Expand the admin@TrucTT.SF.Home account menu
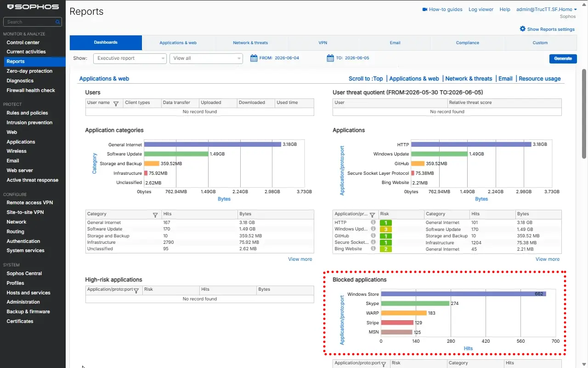588x368 pixels. coord(547,9)
